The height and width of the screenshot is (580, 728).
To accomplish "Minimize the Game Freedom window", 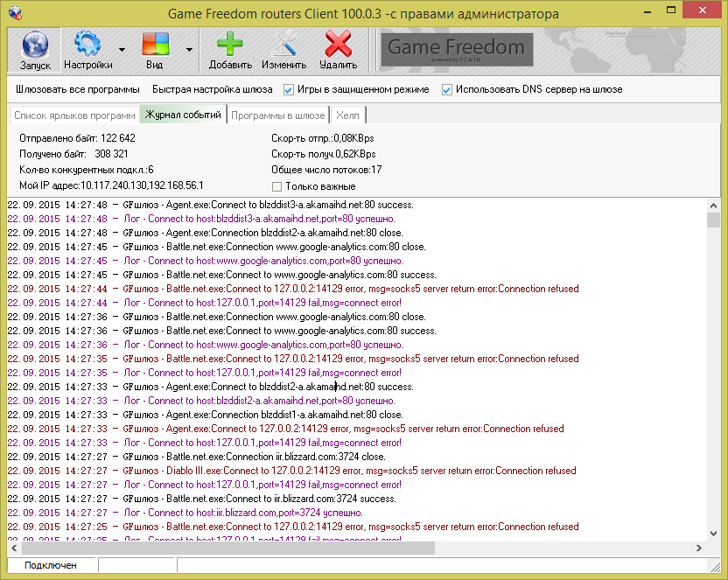I will [x=647, y=11].
